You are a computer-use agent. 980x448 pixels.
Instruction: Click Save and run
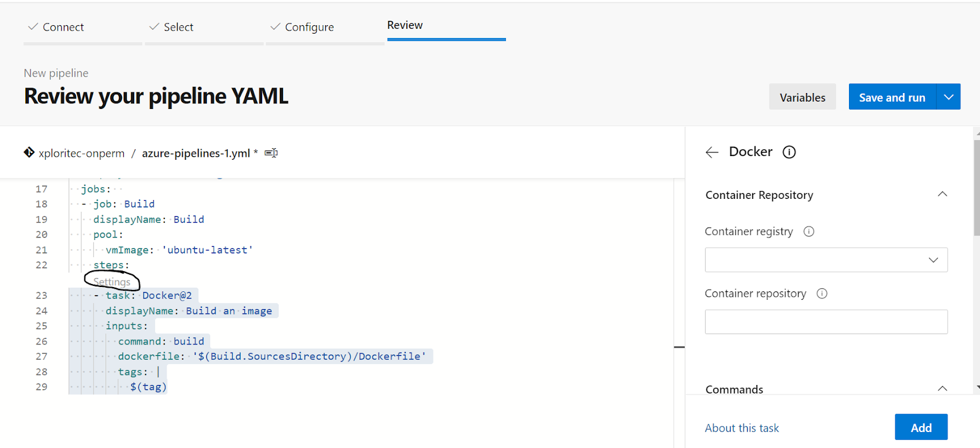[892, 97]
